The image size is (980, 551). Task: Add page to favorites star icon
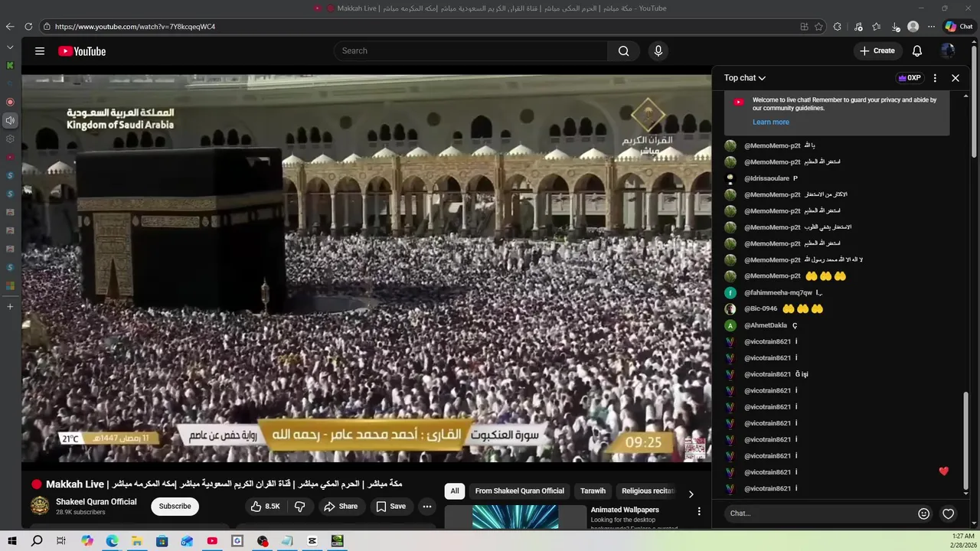(818, 27)
